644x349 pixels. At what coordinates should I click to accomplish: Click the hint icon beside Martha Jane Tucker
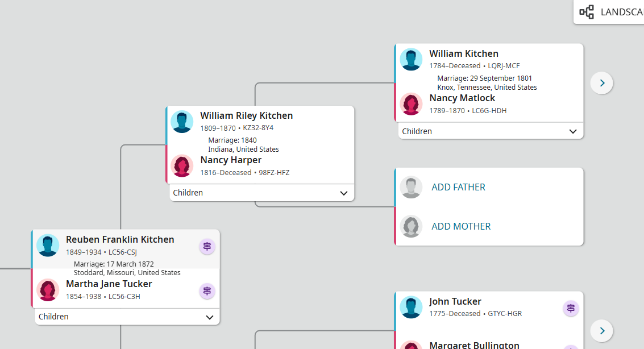[x=207, y=291]
